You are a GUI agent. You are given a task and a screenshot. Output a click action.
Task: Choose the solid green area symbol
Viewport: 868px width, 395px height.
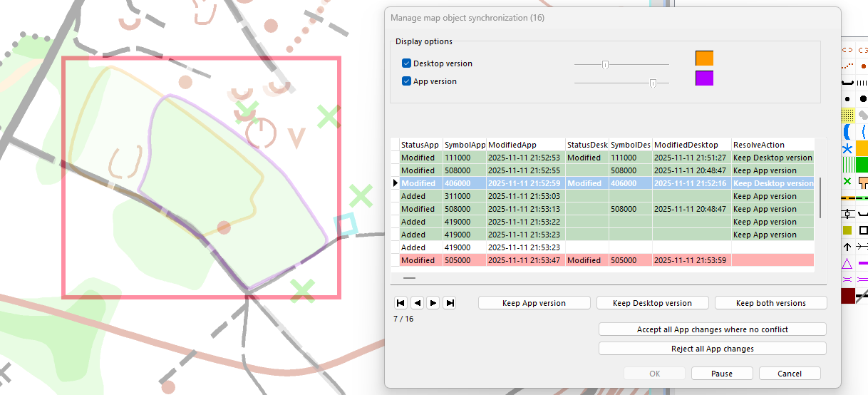(x=862, y=165)
